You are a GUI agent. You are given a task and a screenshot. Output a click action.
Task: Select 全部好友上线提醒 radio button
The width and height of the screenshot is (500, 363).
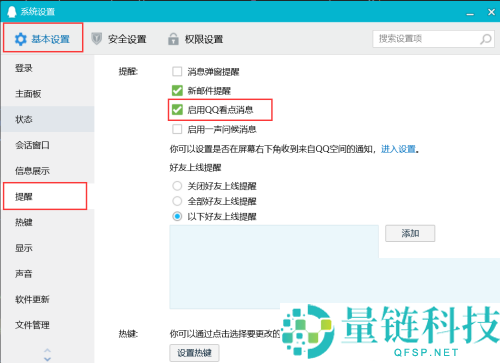click(x=177, y=201)
